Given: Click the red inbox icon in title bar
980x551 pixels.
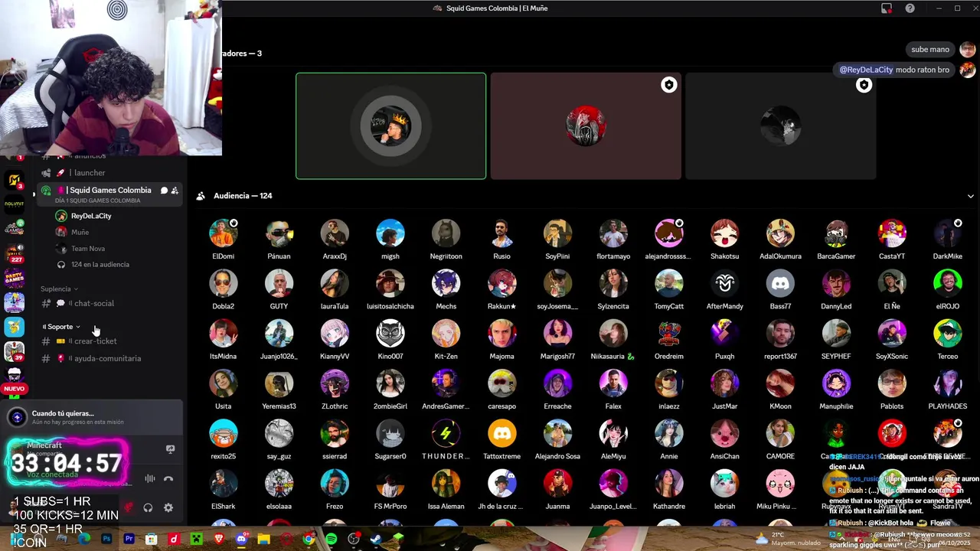Looking at the screenshot, I should pos(887,8).
